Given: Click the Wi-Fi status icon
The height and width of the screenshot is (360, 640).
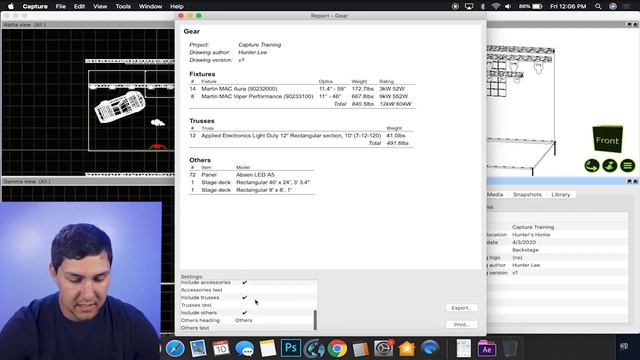Looking at the screenshot, I should [496, 6].
